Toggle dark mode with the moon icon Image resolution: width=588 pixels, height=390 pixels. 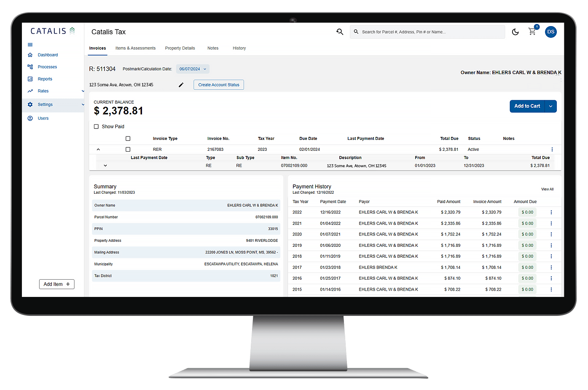[515, 32]
